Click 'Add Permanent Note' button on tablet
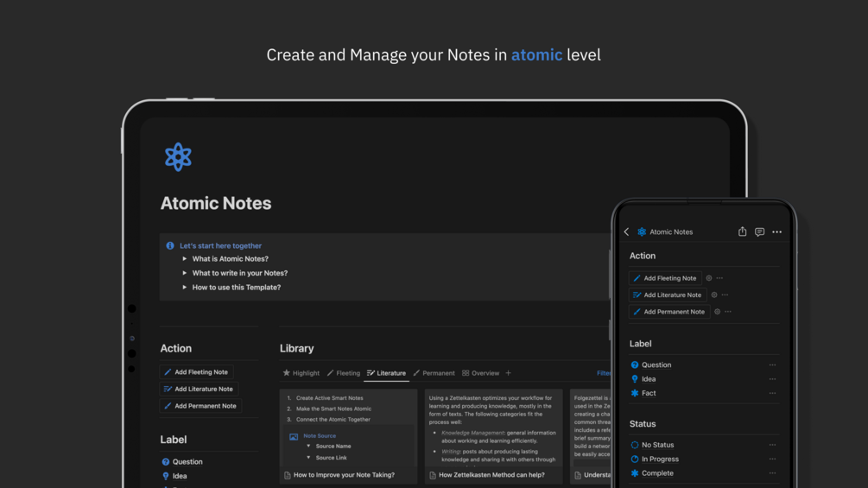Image resolution: width=868 pixels, height=488 pixels. (200, 406)
